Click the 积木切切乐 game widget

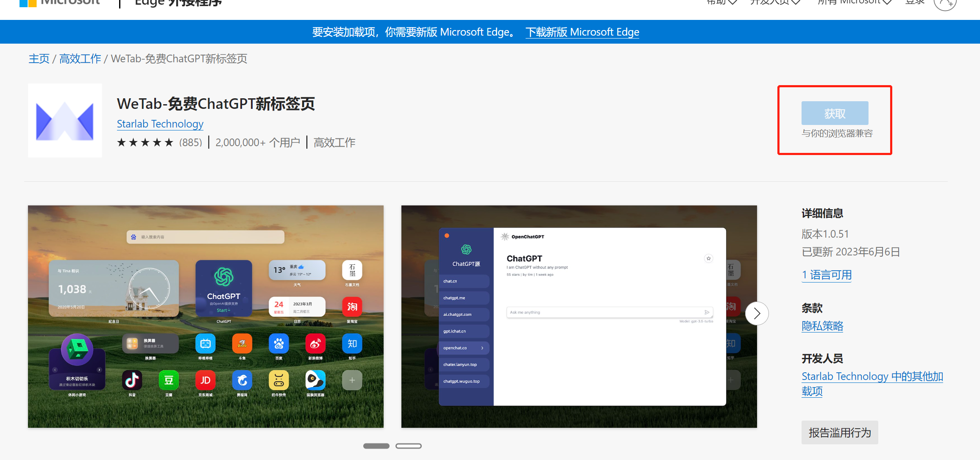77,362
